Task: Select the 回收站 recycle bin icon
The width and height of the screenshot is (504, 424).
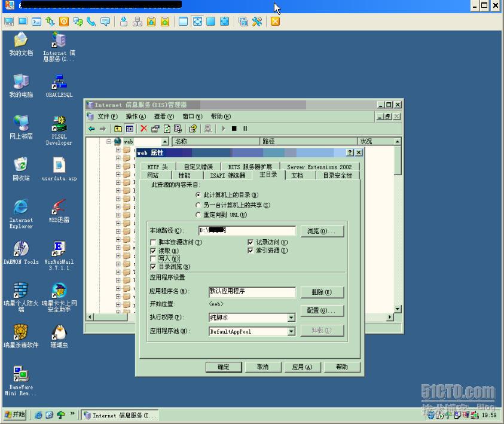Action: click(21, 169)
